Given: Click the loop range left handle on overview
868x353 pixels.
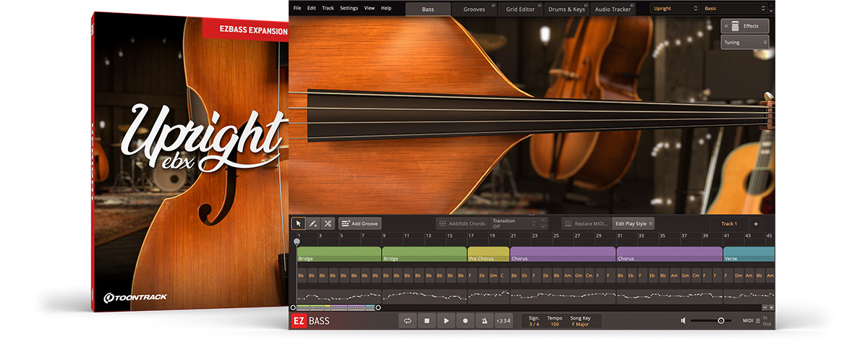Looking at the screenshot, I should tap(293, 307).
